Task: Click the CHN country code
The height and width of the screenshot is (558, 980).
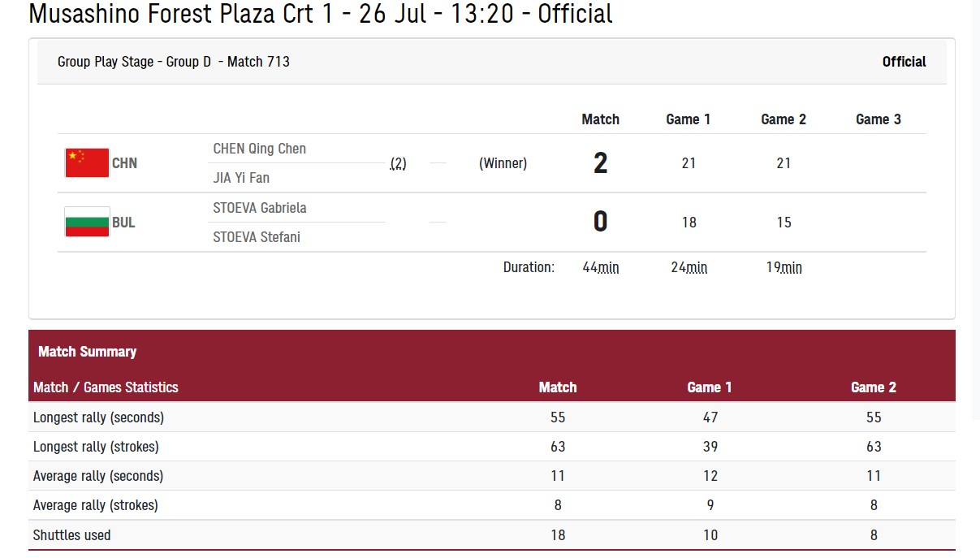Action: click(124, 163)
